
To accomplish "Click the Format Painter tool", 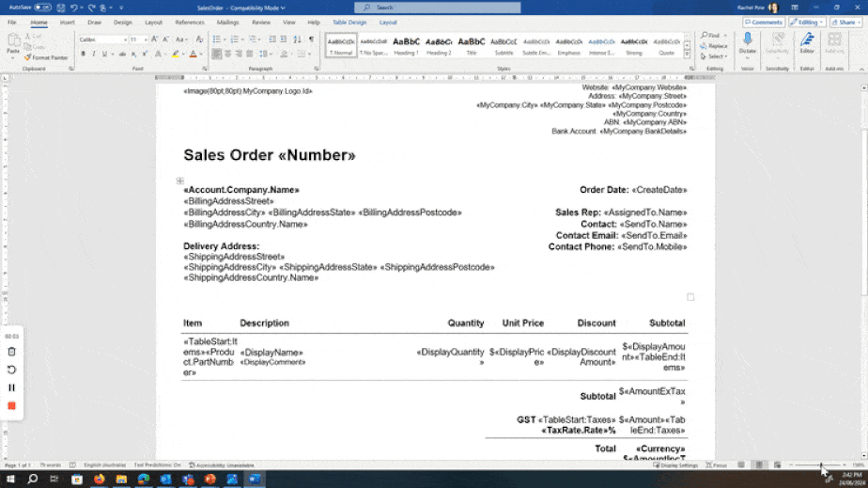I will pyautogui.click(x=46, y=57).
